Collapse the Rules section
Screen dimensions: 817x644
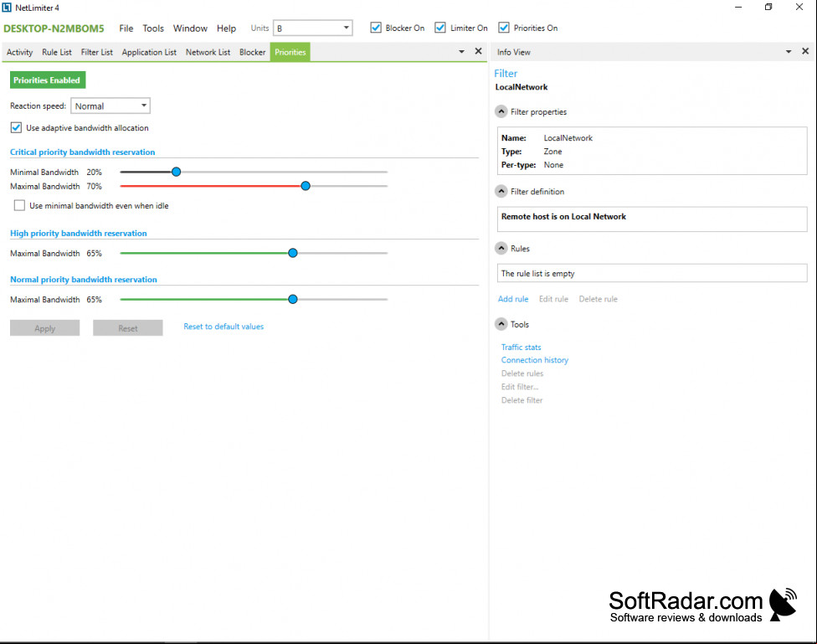point(501,248)
